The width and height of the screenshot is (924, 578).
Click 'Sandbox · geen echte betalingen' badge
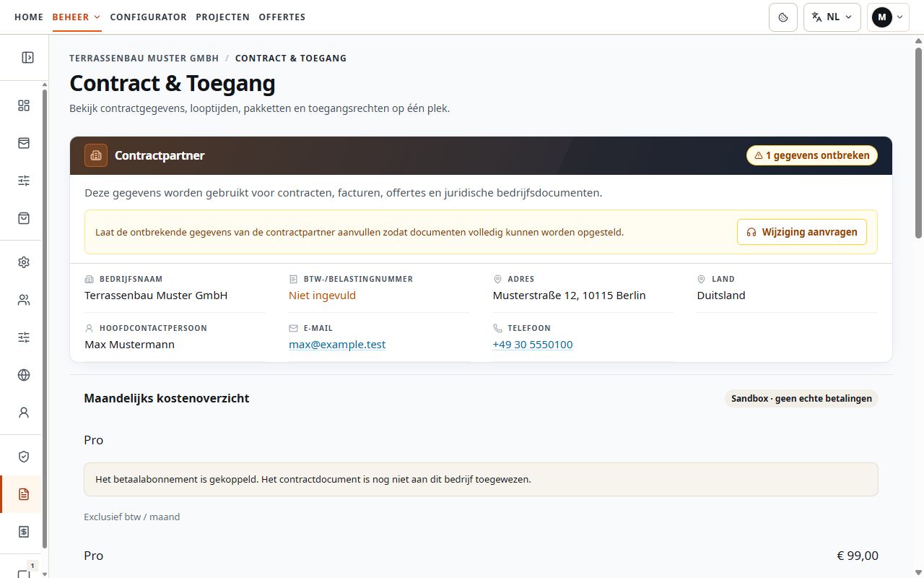(x=801, y=398)
